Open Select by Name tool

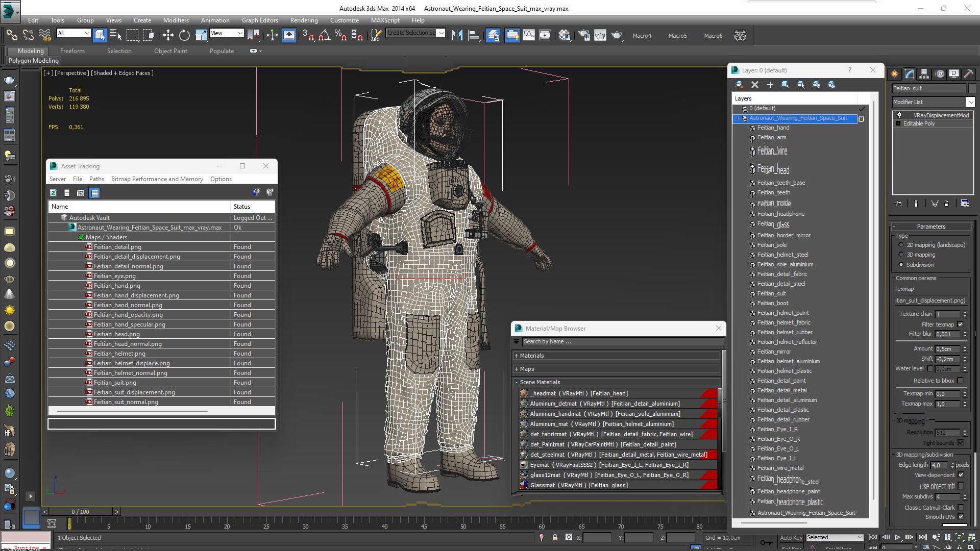point(116,35)
